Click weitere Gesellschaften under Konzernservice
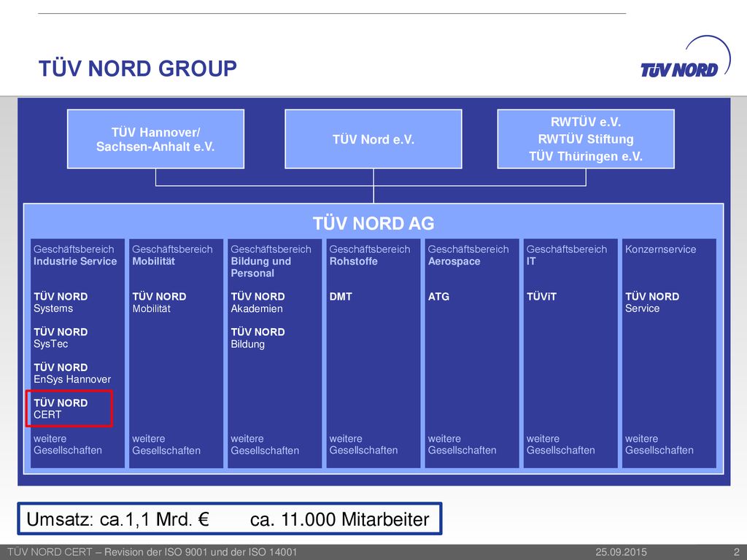The width and height of the screenshot is (747, 560). (x=659, y=444)
